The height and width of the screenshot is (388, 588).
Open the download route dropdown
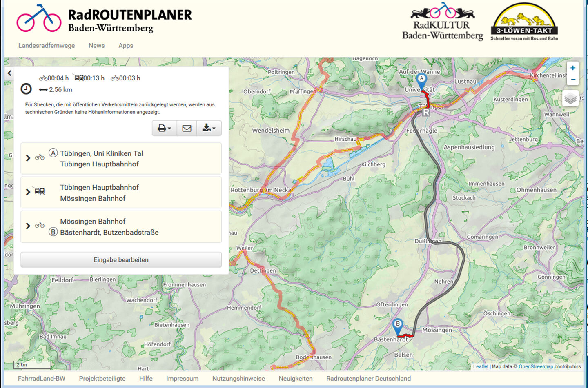(x=209, y=128)
